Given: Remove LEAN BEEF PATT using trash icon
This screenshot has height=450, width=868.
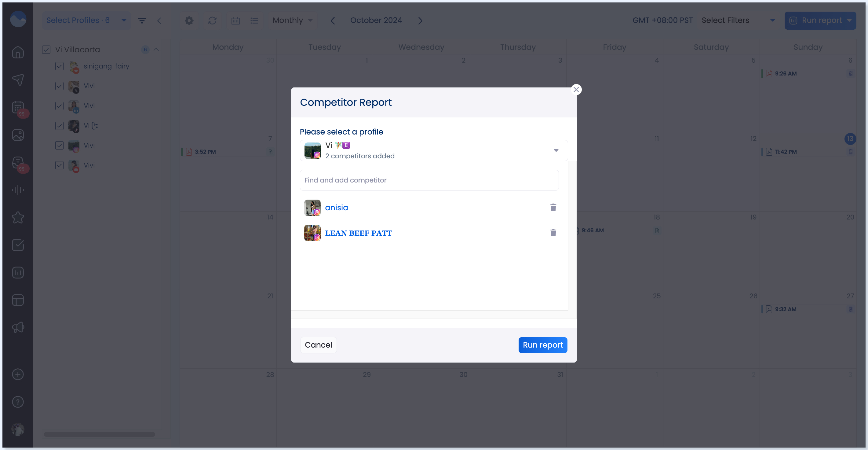Looking at the screenshot, I should tap(553, 232).
